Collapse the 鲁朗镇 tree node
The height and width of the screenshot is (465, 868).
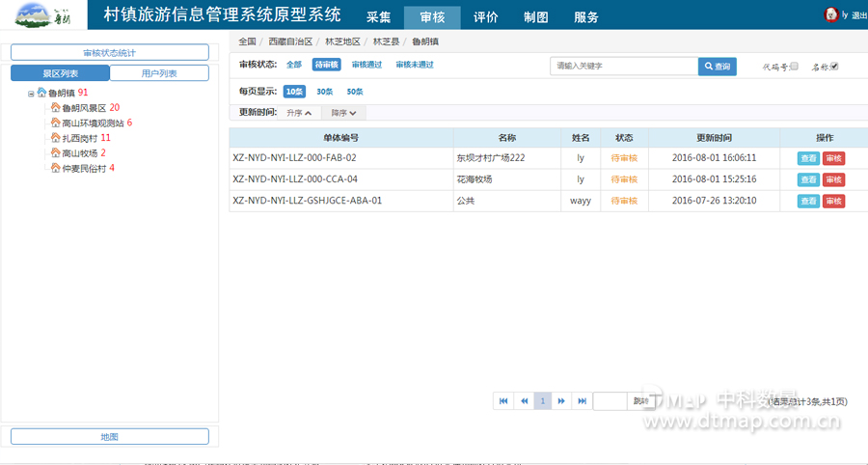click(x=31, y=94)
